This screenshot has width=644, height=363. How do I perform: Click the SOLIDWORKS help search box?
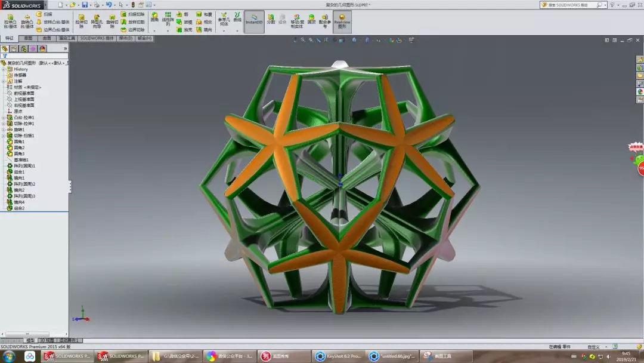[x=574, y=5]
